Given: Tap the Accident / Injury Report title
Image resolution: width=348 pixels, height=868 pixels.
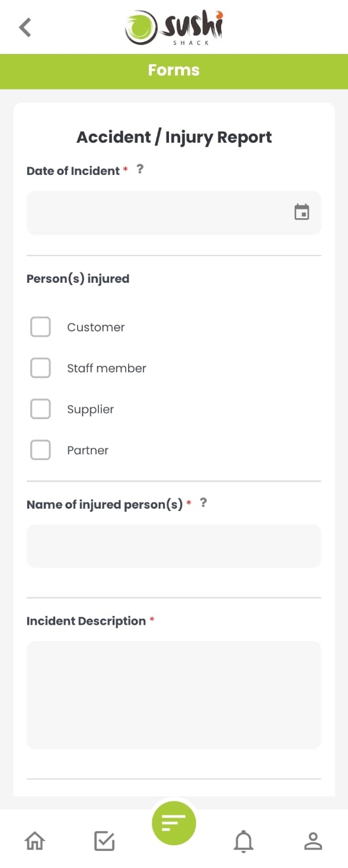Looking at the screenshot, I should 174,137.
